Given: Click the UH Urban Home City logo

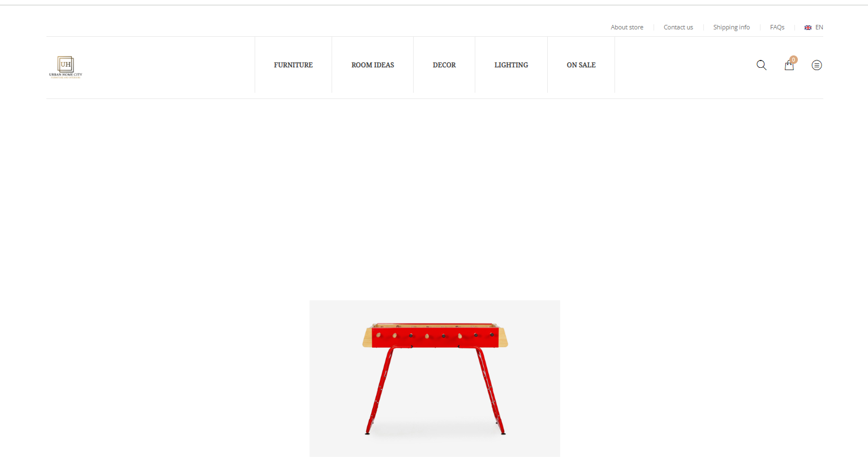Looking at the screenshot, I should click(66, 67).
